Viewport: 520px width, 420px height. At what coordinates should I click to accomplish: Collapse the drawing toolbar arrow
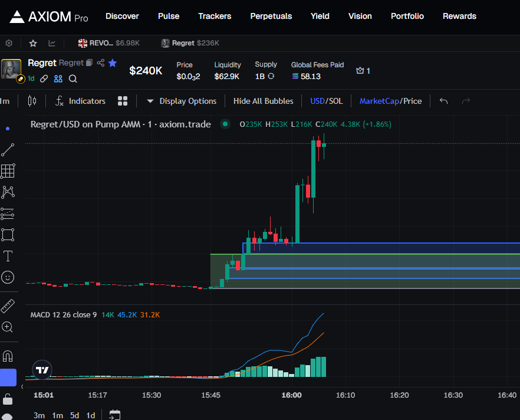pyautogui.click(x=22, y=386)
